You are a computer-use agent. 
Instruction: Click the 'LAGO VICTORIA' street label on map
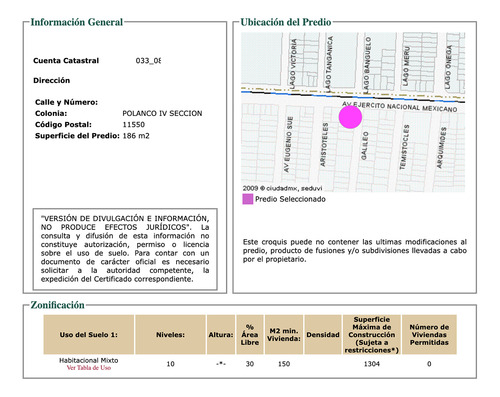[293, 64]
